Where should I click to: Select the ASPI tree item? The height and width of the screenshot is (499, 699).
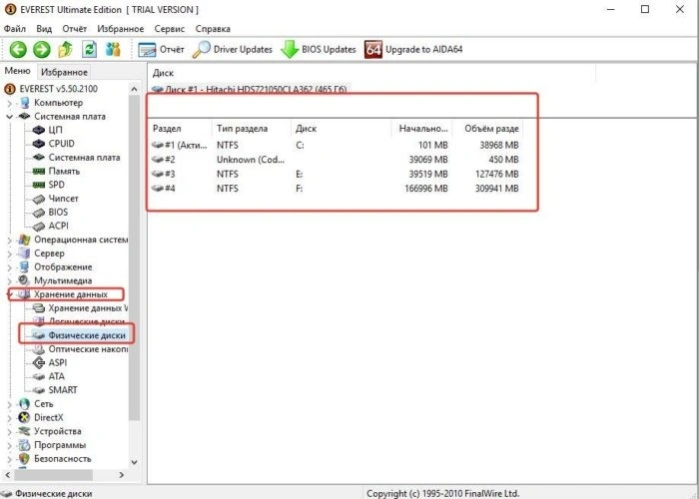pos(57,363)
